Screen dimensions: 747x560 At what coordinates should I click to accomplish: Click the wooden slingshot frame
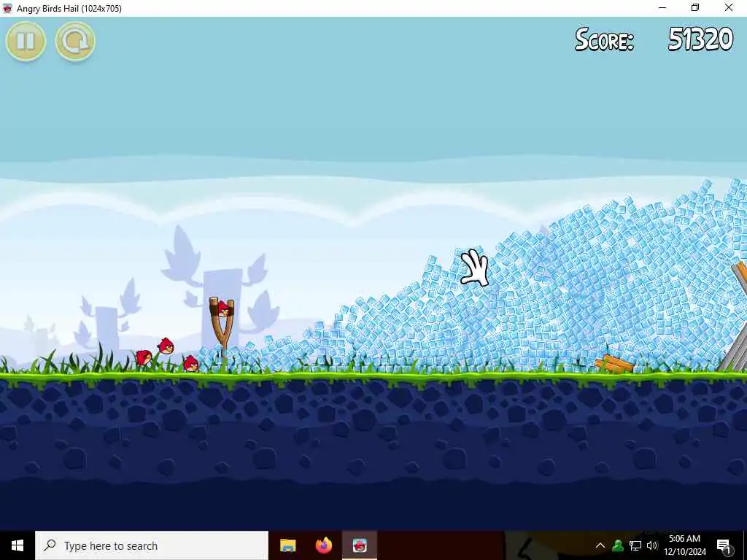pos(222,327)
